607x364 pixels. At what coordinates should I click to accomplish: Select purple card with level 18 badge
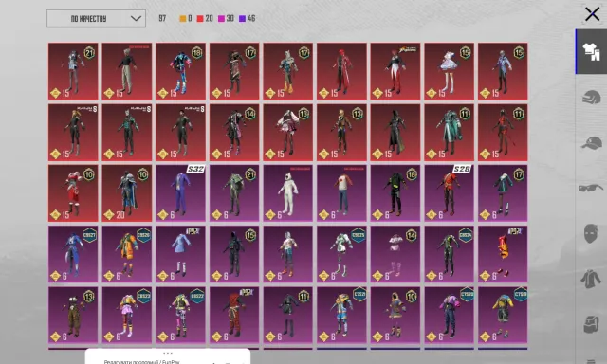coord(395,193)
